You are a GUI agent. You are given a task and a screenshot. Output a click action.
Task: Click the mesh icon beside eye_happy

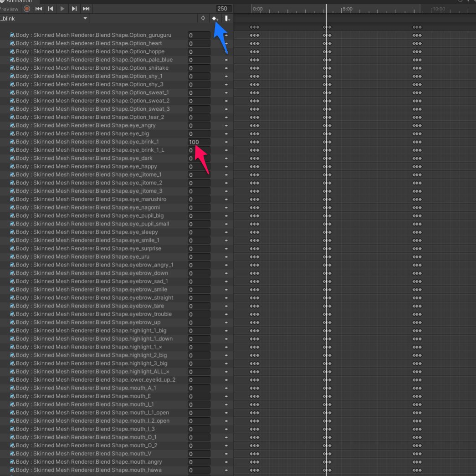[x=12, y=166]
